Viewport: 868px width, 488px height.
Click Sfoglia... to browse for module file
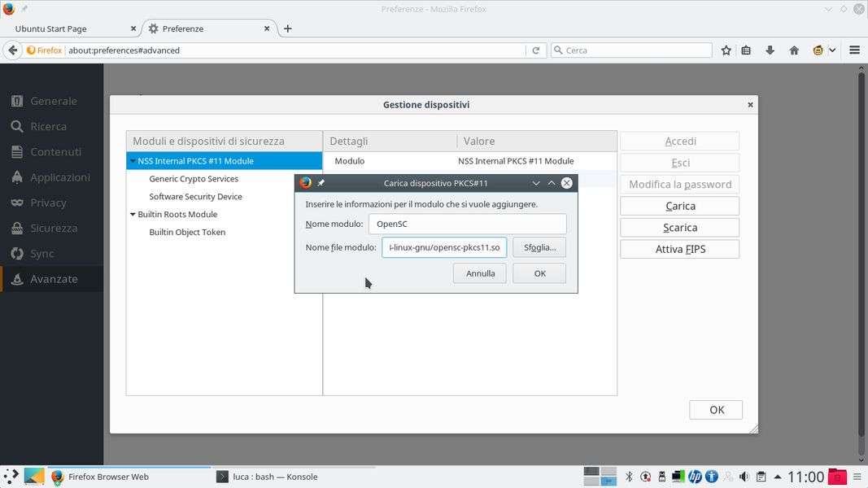[539, 247]
